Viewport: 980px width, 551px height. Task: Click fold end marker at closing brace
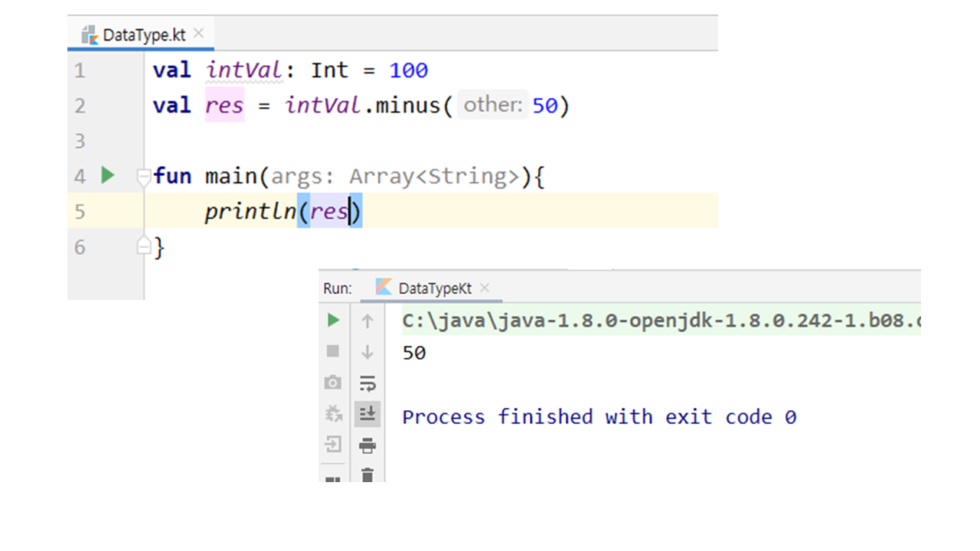pos(144,246)
